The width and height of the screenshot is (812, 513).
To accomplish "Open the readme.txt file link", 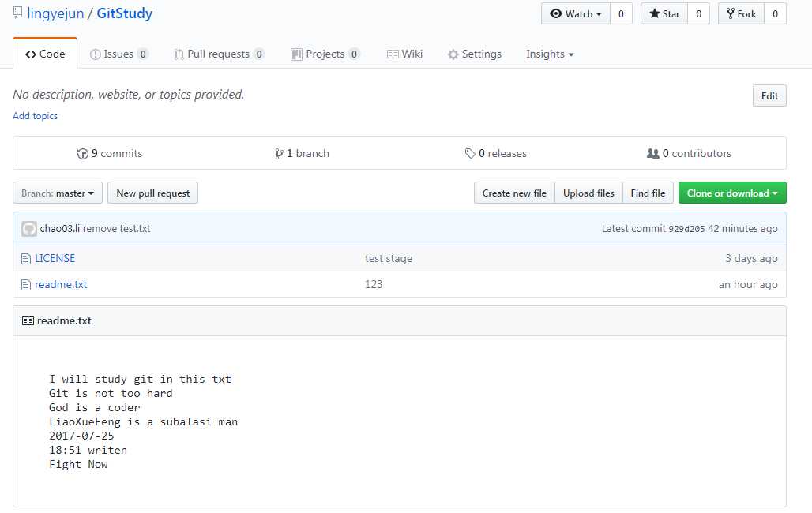I will coord(61,284).
